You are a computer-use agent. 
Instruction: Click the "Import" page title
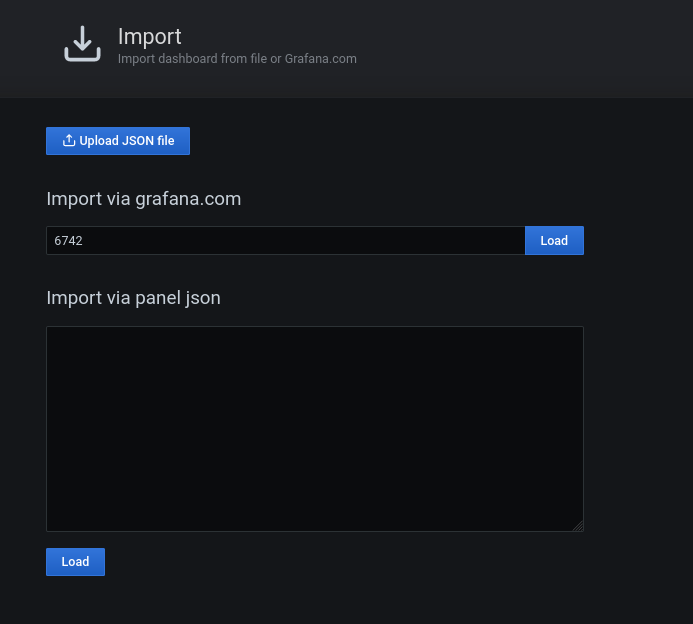point(150,36)
